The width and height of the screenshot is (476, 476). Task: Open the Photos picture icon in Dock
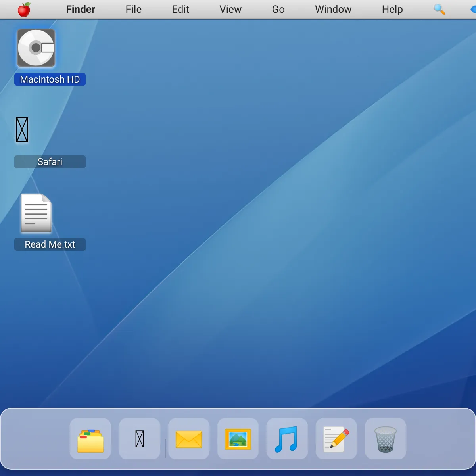click(238, 439)
